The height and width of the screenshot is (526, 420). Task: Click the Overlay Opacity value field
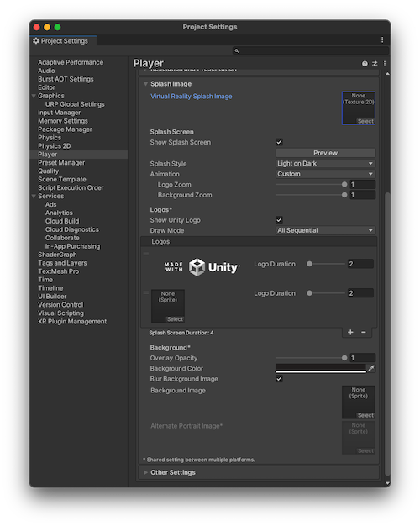point(362,358)
